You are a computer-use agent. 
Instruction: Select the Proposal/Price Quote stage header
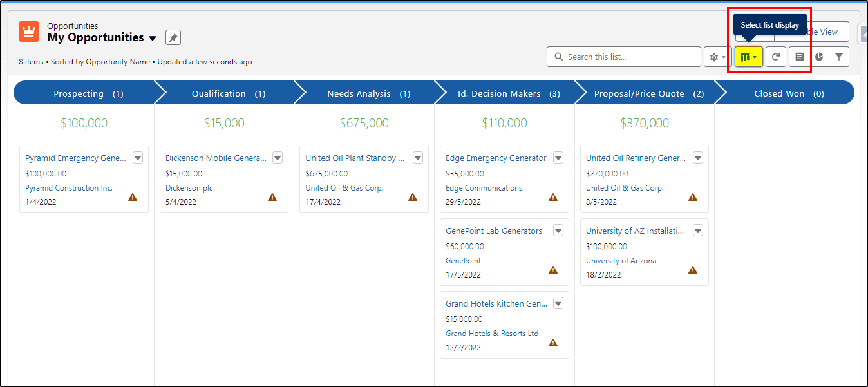click(645, 93)
